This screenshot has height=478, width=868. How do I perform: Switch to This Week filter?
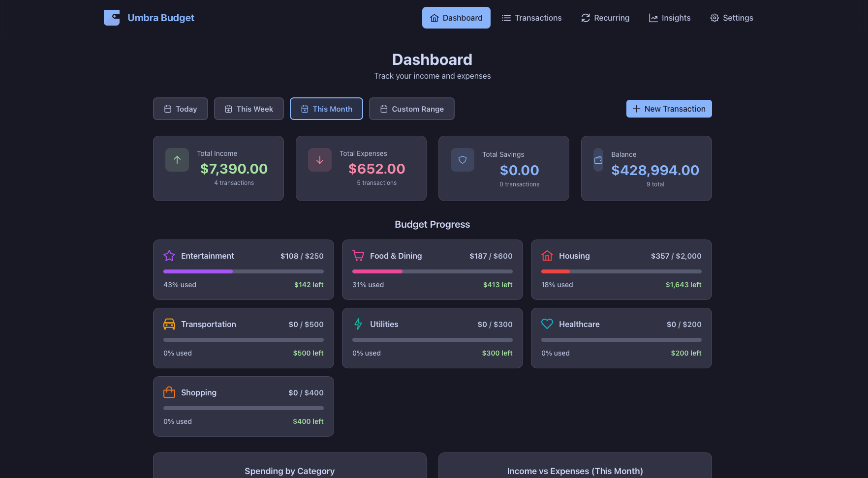click(248, 109)
